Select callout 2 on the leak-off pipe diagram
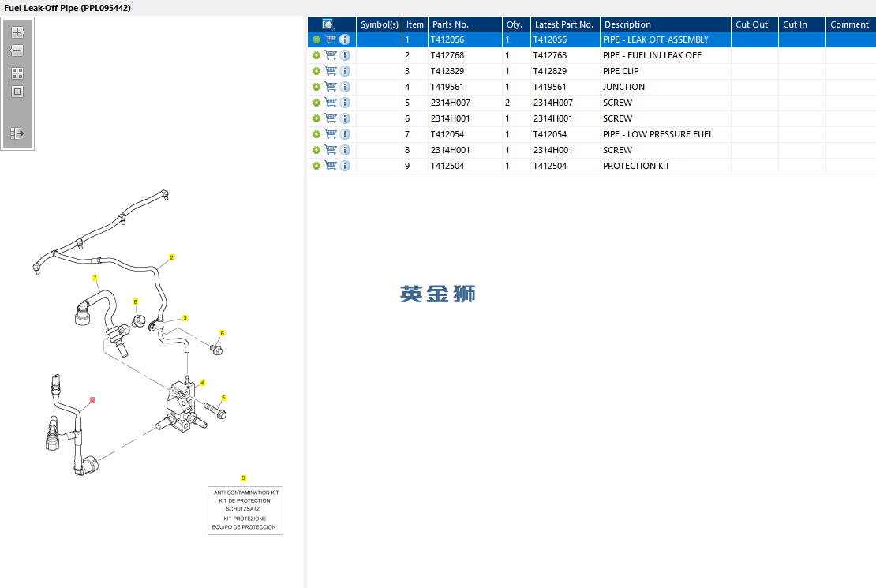The image size is (876, 588). tap(171, 257)
